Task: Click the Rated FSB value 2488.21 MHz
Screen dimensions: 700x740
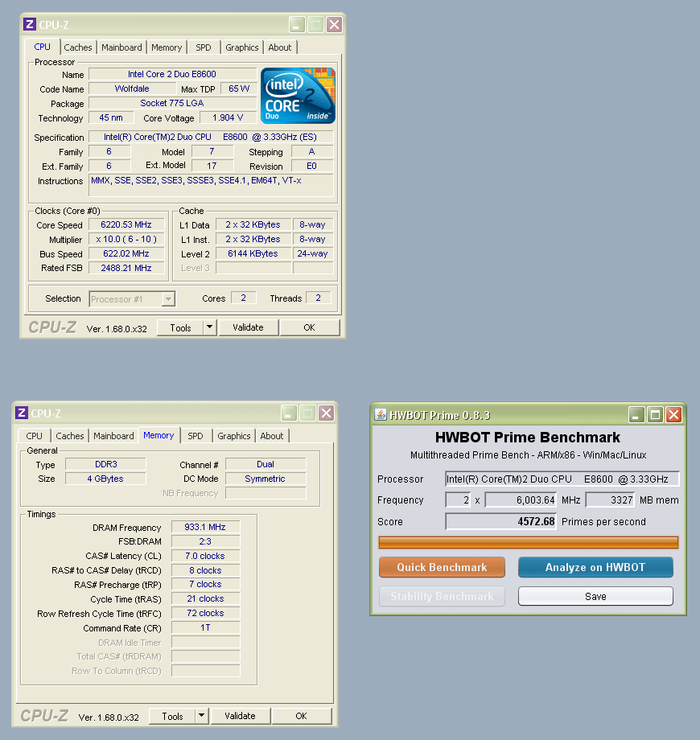Action: (126, 268)
